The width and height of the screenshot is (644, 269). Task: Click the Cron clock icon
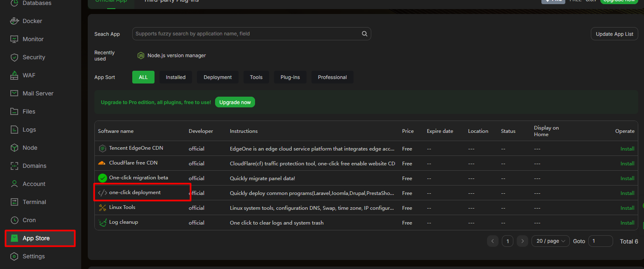(x=14, y=220)
